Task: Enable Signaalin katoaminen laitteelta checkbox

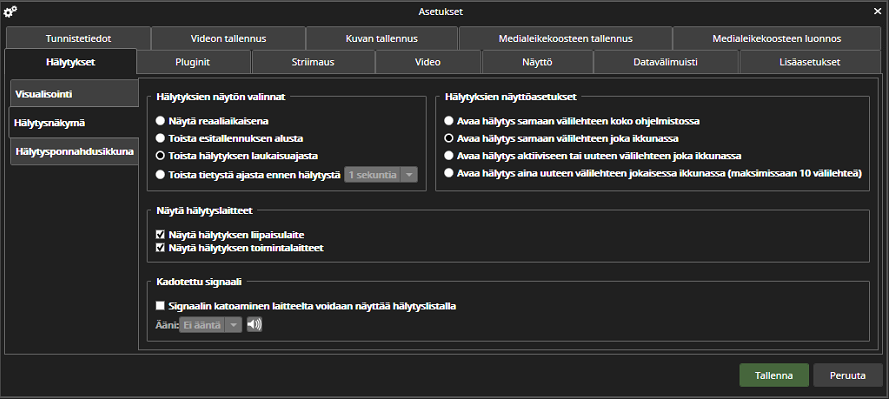Action: click(160, 306)
